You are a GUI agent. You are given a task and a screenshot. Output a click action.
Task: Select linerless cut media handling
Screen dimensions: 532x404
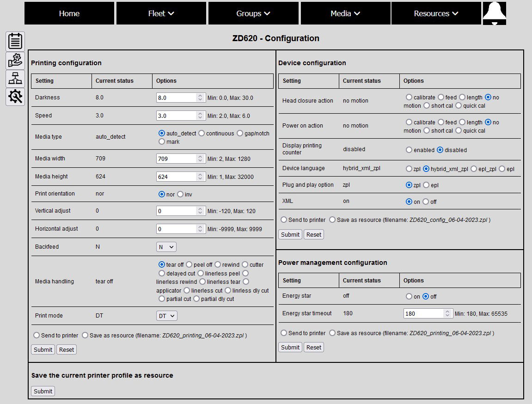187,290
